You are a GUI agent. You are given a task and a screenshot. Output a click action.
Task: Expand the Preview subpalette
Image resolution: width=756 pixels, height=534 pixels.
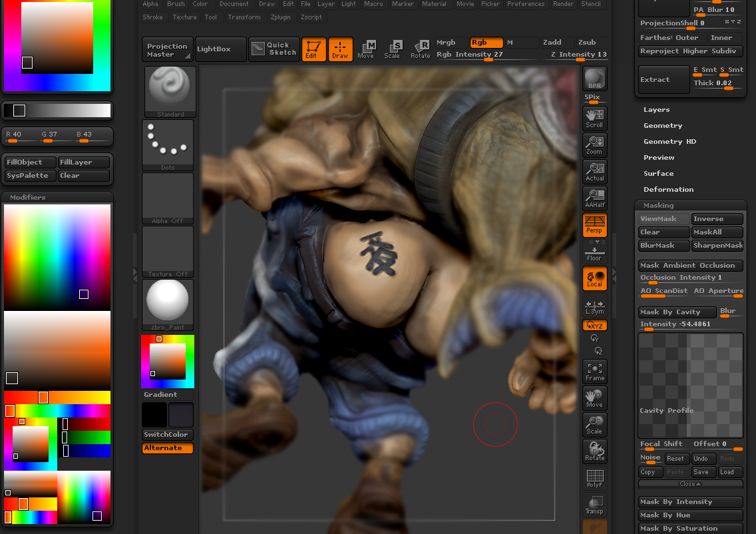coord(659,157)
